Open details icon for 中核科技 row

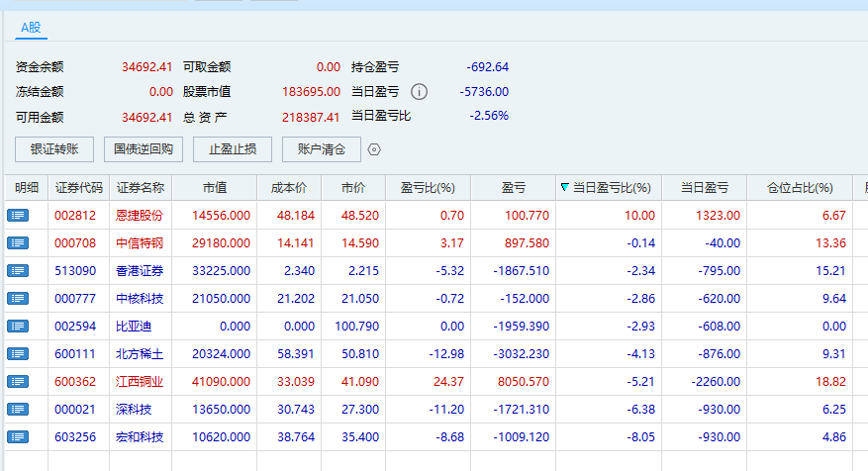(x=18, y=298)
